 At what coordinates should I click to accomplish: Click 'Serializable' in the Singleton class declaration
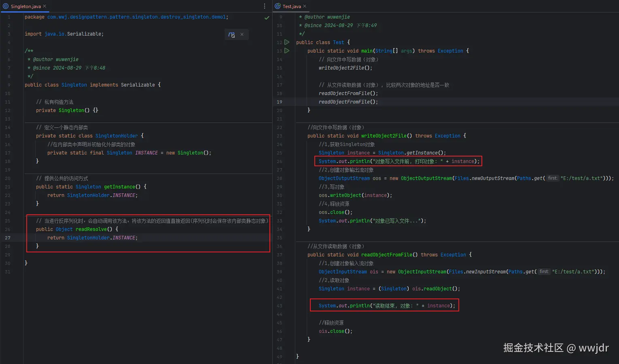[138, 85]
